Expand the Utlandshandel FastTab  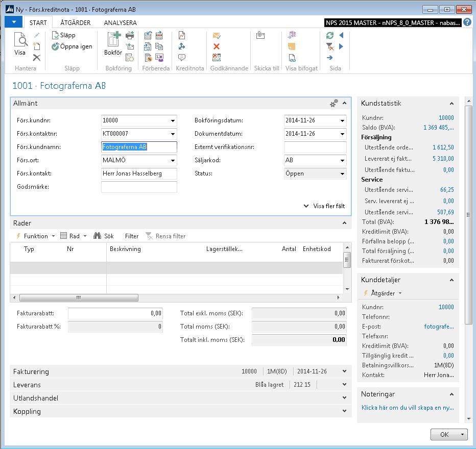[x=345, y=398]
